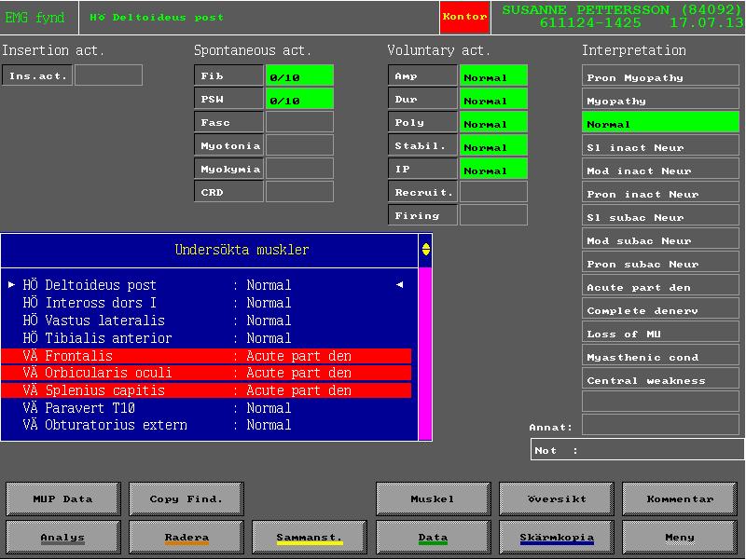Click the Ins.act. label button
This screenshot has width=746, height=560.
[x=37, y=75]
